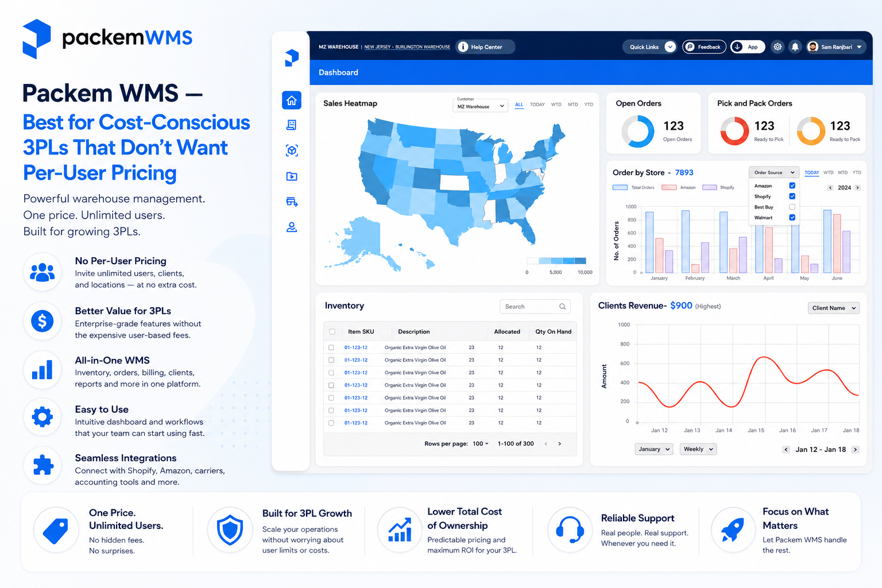Focus the Inventory Search field

tap(535, 307)
